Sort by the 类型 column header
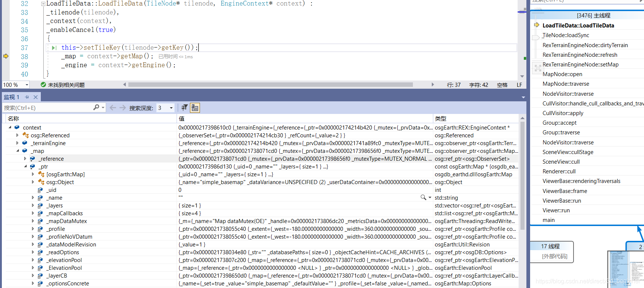644x288 pixels. [x=476, y=118]
